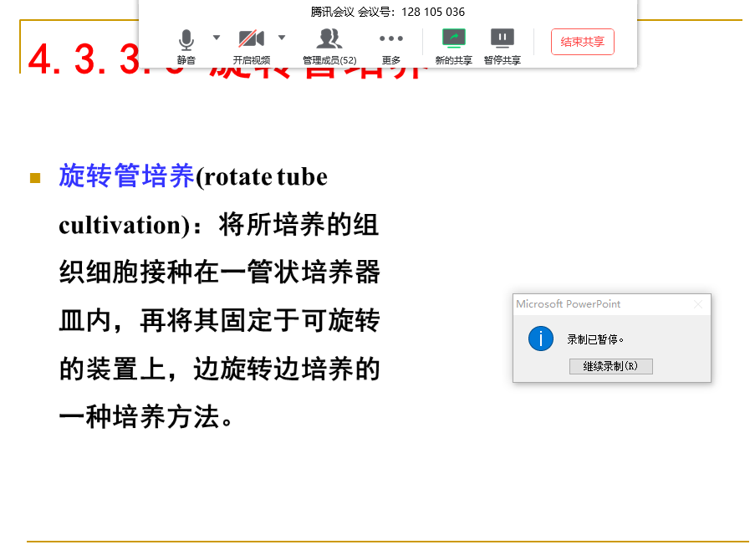This screenshot has height=560, width=755.
Task: Open the manage members (52) panel
Action: [329, 44]
